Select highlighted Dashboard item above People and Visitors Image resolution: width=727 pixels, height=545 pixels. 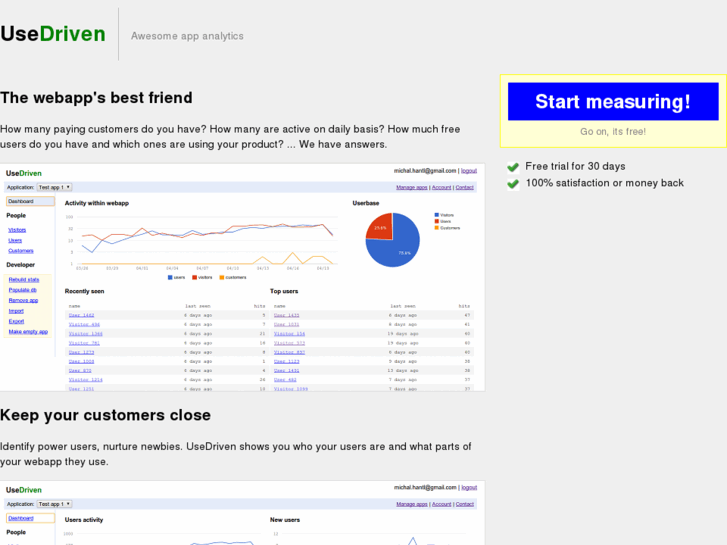30,201
